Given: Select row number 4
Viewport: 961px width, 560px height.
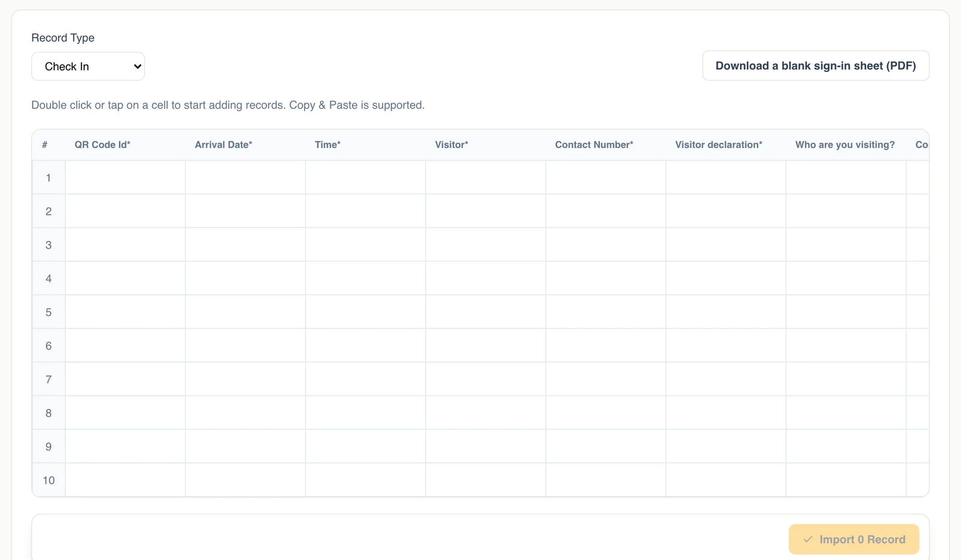Looking at the screenshot, I should click(49, 278).
